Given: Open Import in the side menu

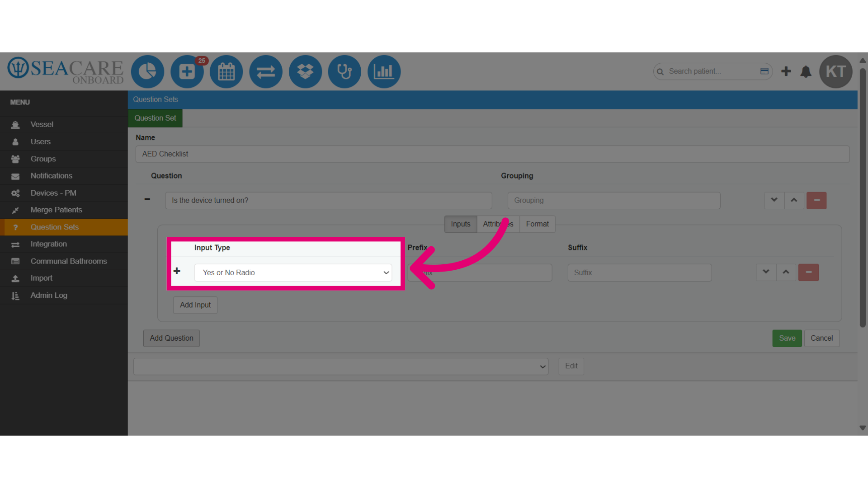Looking at the screenshot, I should click(x=64, y=278).
